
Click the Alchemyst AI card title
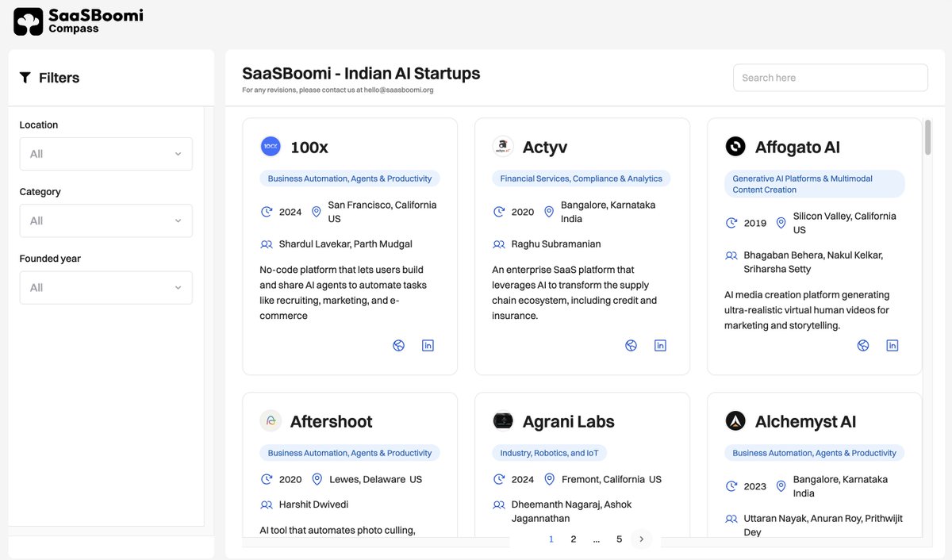(x=806, y=421)
